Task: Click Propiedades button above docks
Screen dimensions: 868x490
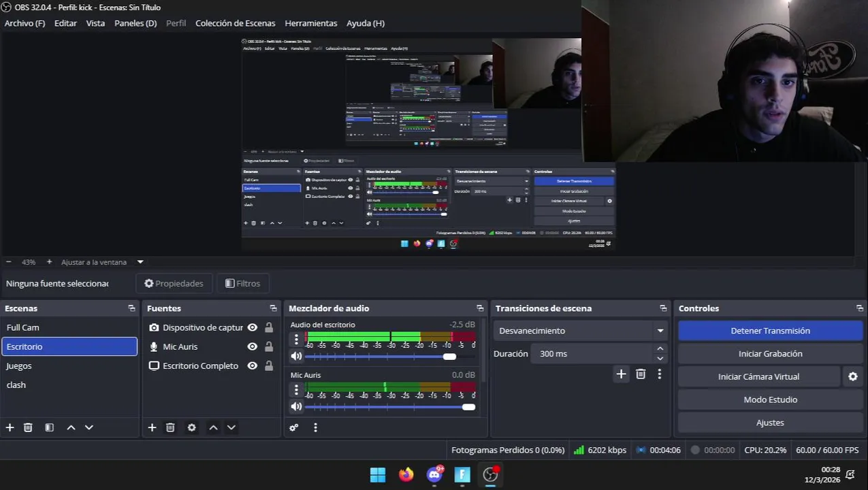Action: [x=174, y=283]
